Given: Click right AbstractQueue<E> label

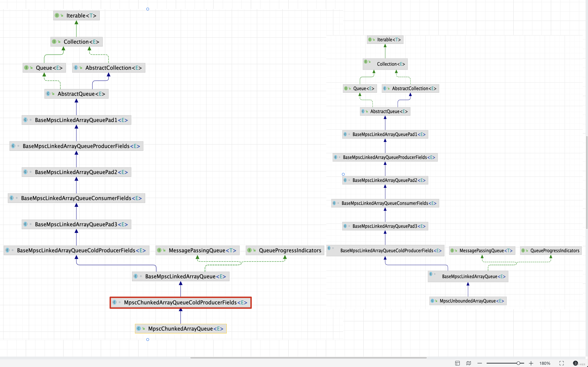Looking at the screenshot, I should click(x=389, y=111).
